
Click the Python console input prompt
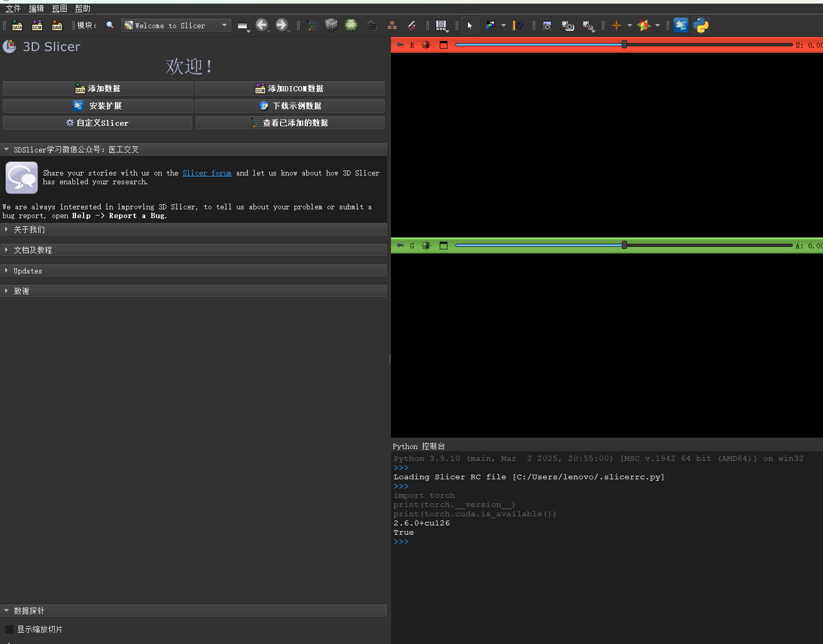click(x=401, y=542)
